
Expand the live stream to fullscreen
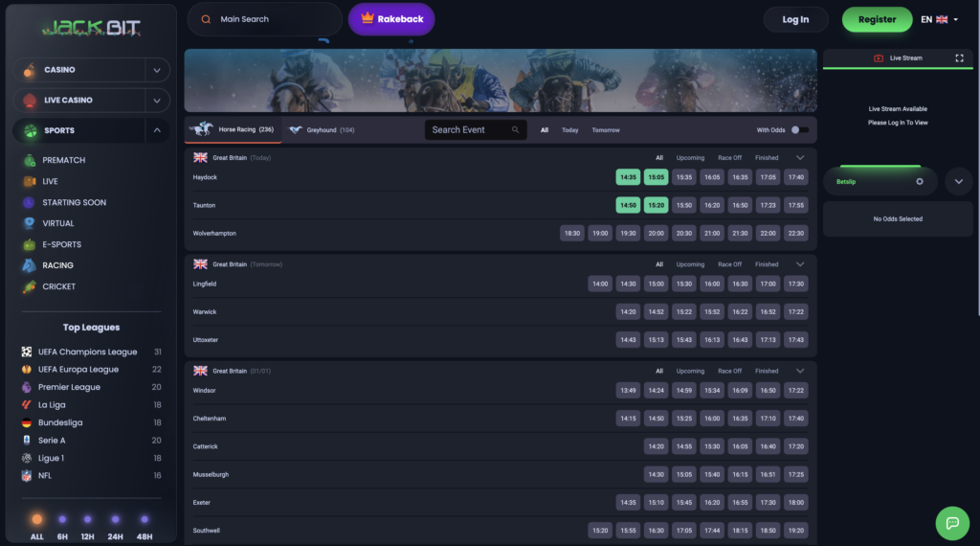(x=959, y=58)
